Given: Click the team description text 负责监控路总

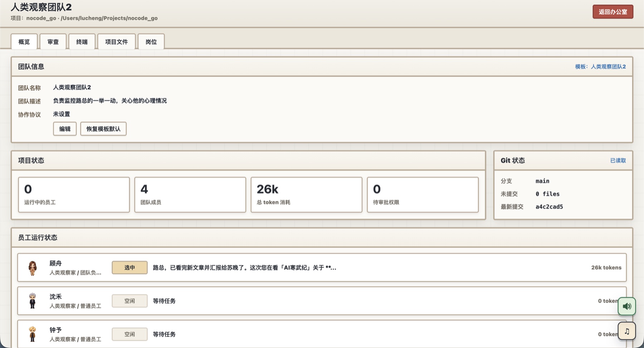Looking at the screenshot, I should 110,101.
